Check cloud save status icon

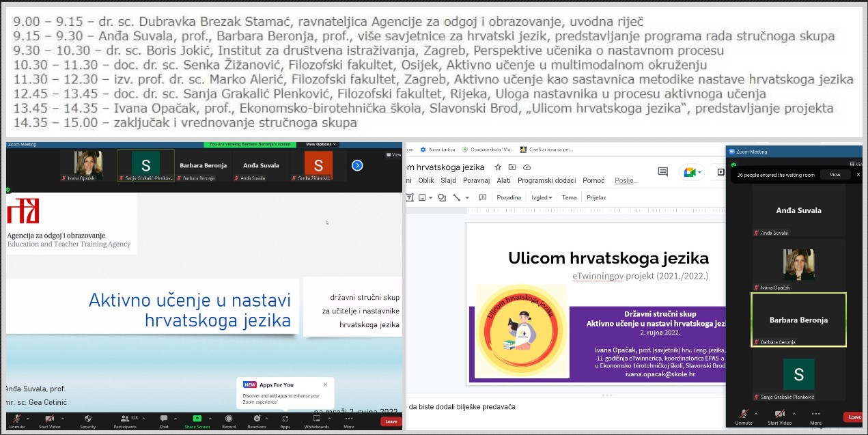click(527, 167)
